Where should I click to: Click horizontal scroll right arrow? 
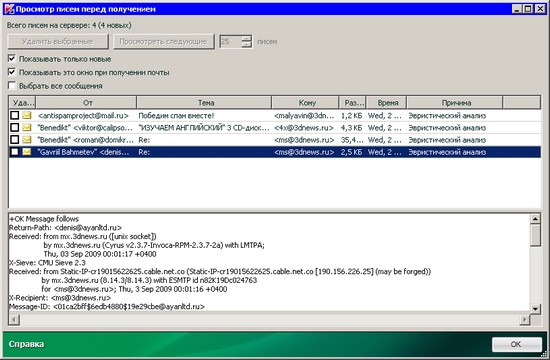(525, 320)
